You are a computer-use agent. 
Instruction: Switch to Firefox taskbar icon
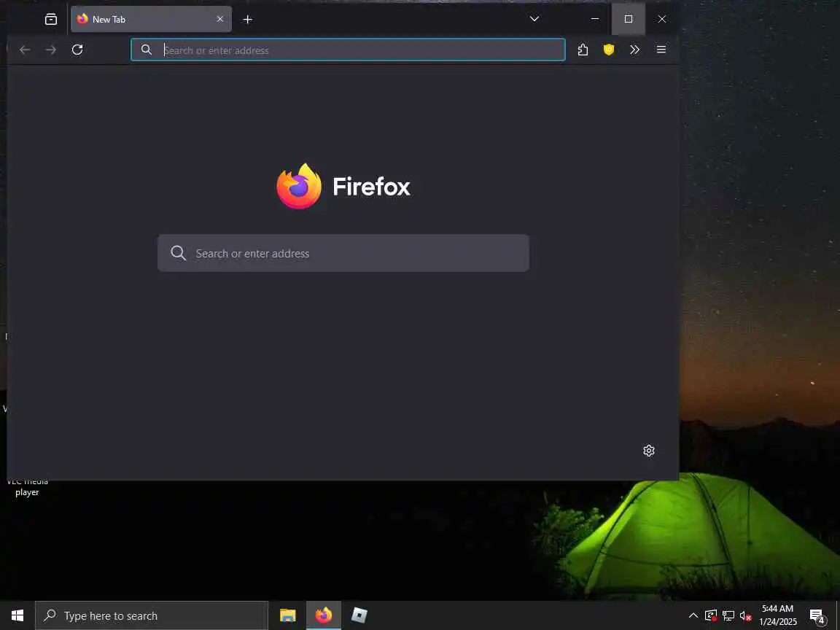point(324,615)
